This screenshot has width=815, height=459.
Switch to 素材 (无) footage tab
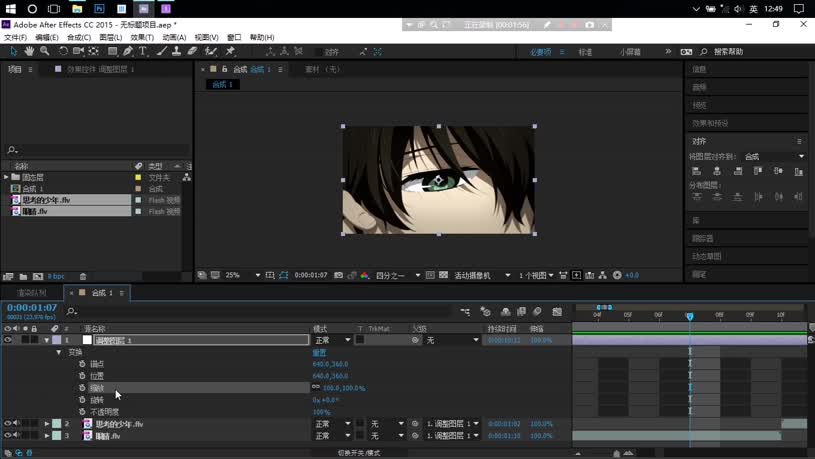(x=322, y=69)
